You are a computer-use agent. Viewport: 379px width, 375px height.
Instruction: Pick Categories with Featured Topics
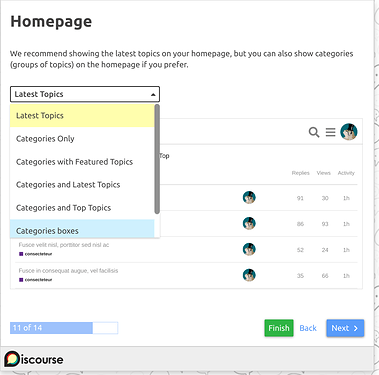(x=82, y=162)
